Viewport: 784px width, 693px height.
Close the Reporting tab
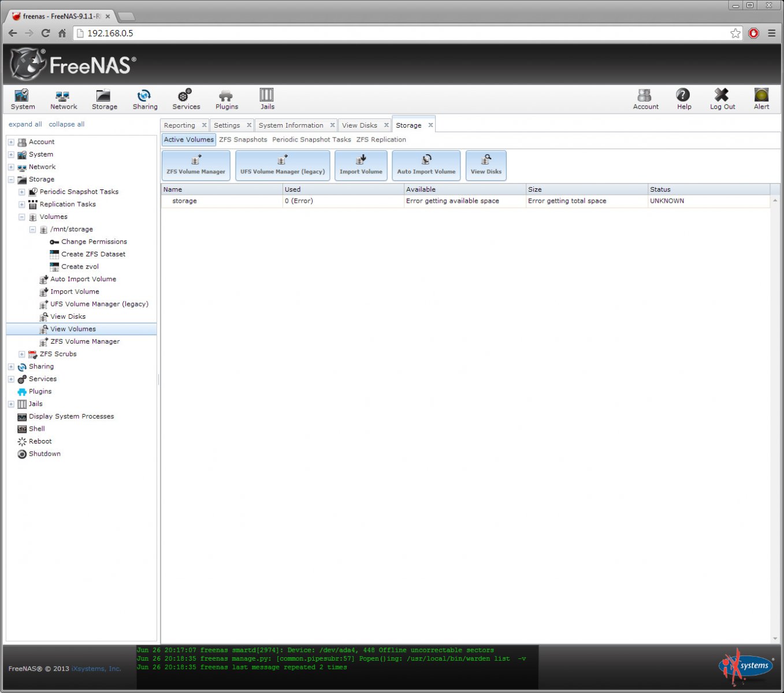[204, 125]
